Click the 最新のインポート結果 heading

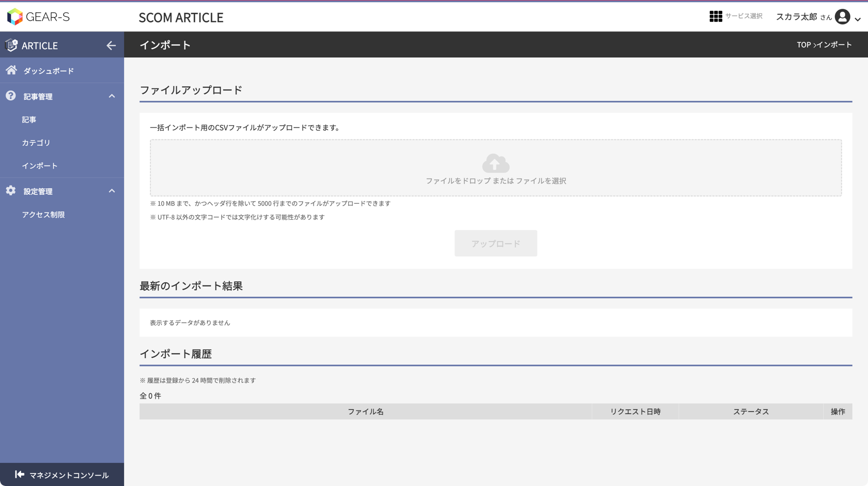[191, 286]
